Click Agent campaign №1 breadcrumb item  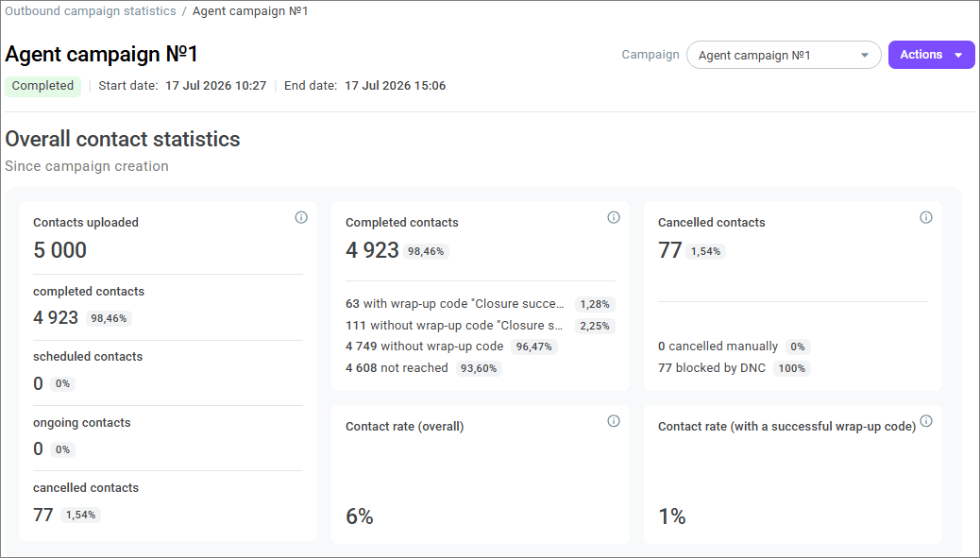point(250,11)
